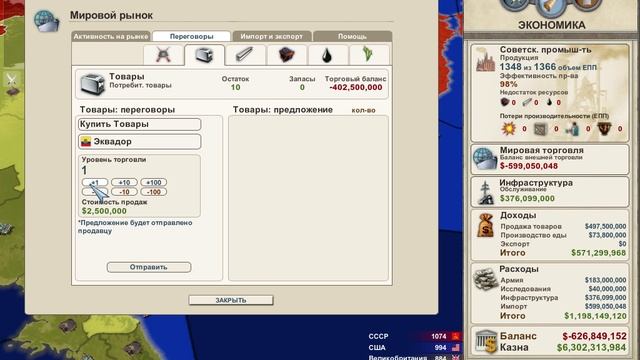Increase trade level by +1

pos(95,182)
